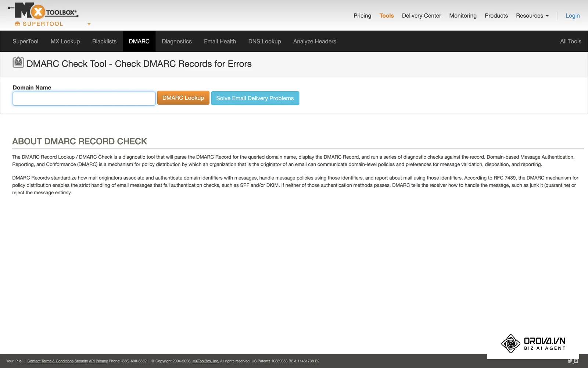This screenshot has width=588, height=368.
Task: Open the Terms & Conditions footer link
Action: 57,361
